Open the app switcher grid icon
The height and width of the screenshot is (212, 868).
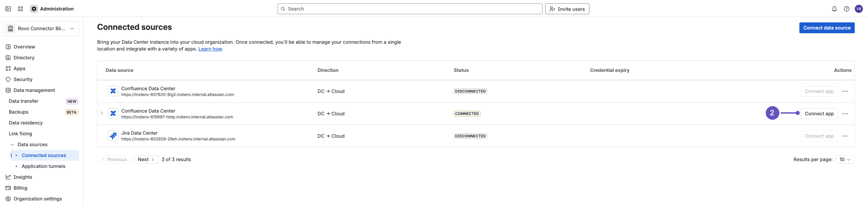(x=20, y=8)
